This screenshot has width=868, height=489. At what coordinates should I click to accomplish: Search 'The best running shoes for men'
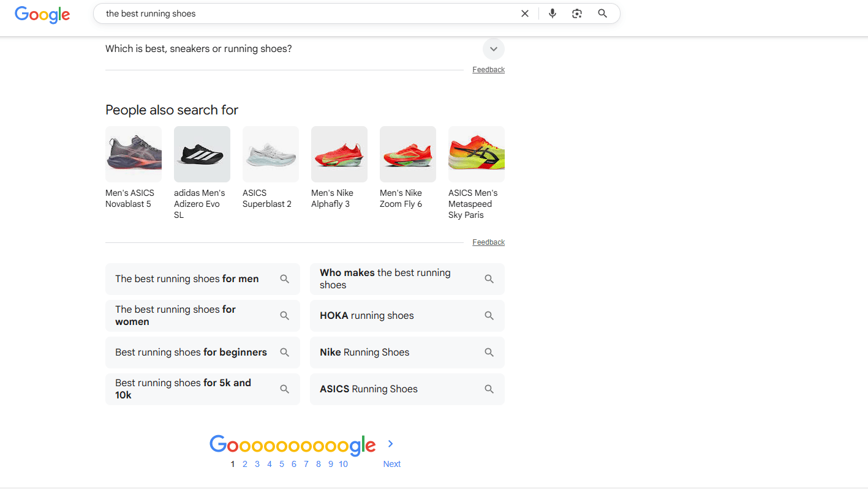[x=203, y=279]
